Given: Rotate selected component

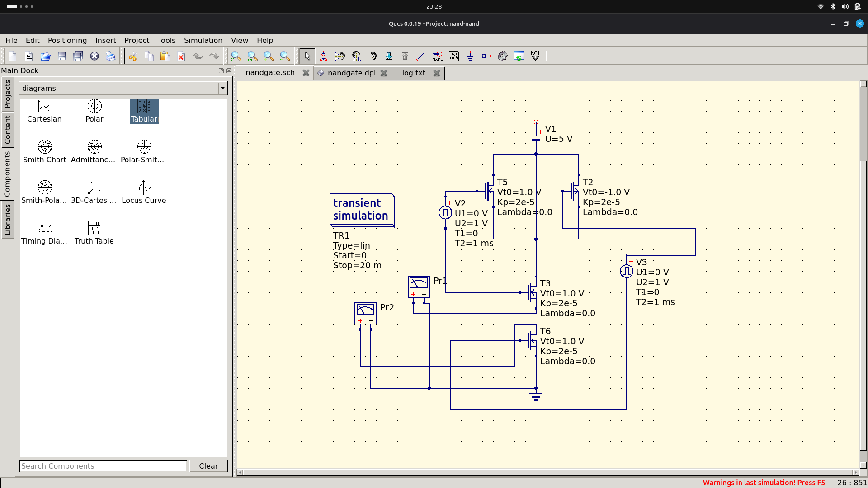Looking at the screenshot, I should (373, 56).
